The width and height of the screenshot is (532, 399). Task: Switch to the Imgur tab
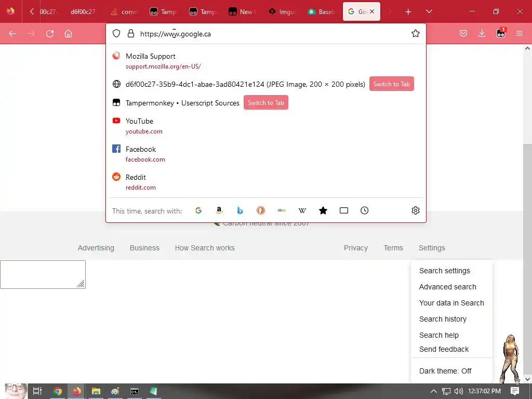click(282, 11)
